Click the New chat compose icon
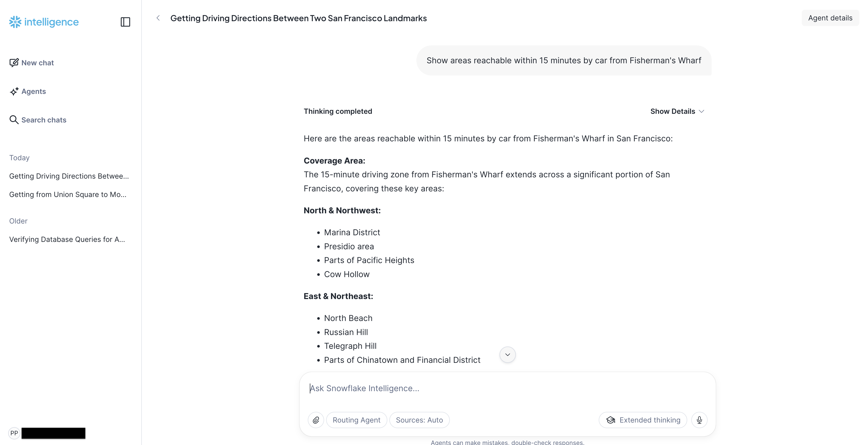The width and height of the screenshot is (868, 445). pos(14,63)
